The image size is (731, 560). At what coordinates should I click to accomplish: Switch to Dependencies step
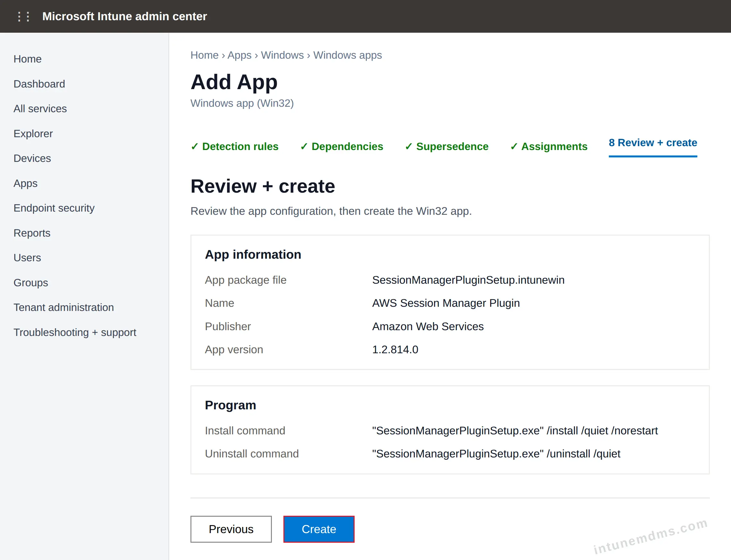[342, 146]
